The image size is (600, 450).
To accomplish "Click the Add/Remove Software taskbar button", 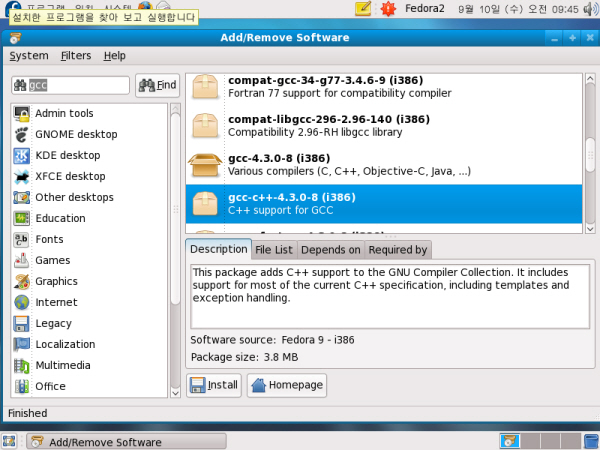I will coord(126,442).
